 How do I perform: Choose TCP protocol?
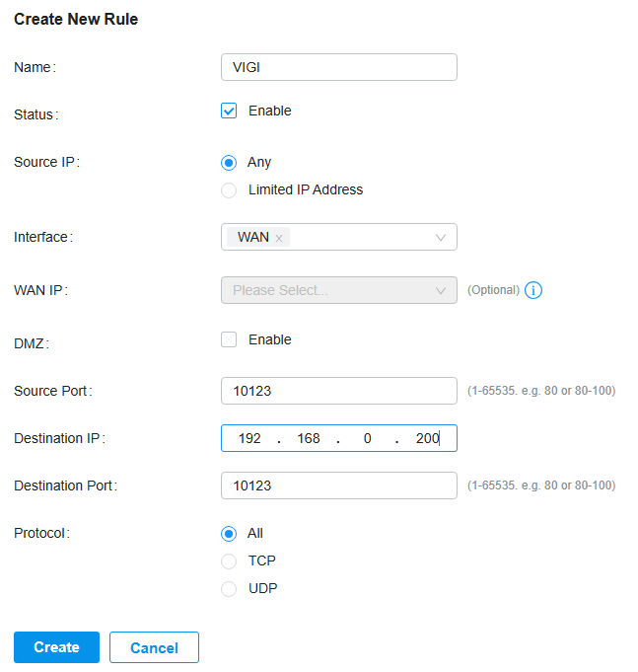tap(229, 561)
